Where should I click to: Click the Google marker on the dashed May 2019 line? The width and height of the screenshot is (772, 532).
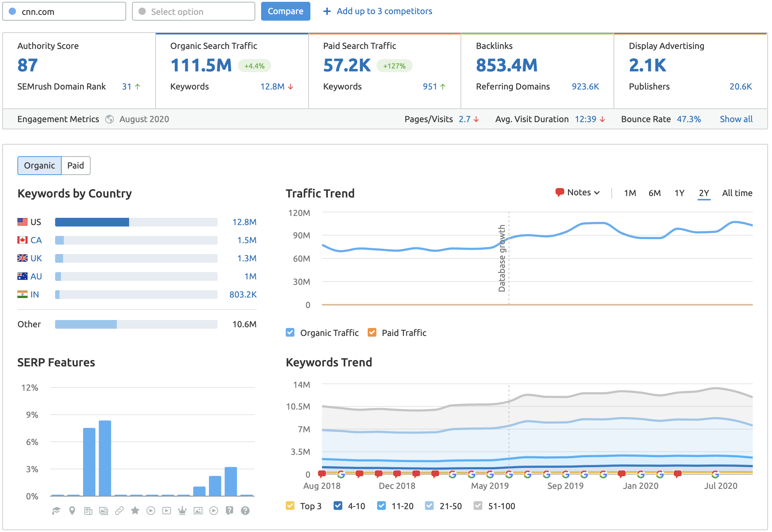(x=509, y=474)
